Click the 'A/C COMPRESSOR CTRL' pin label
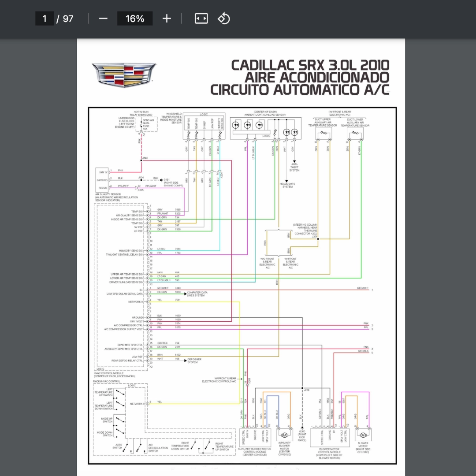This screenshot has width=476, height=476. click(x=128, y=325)
